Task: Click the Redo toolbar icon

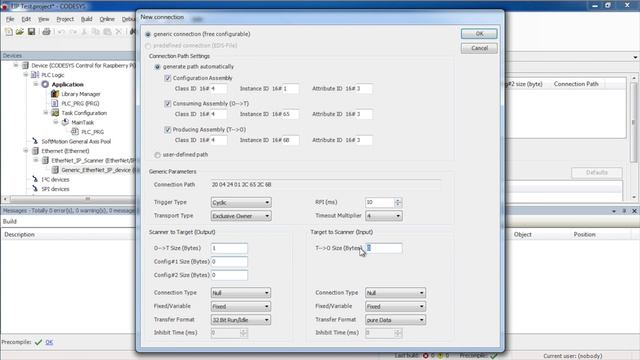Action: click(x=73, y=31)
